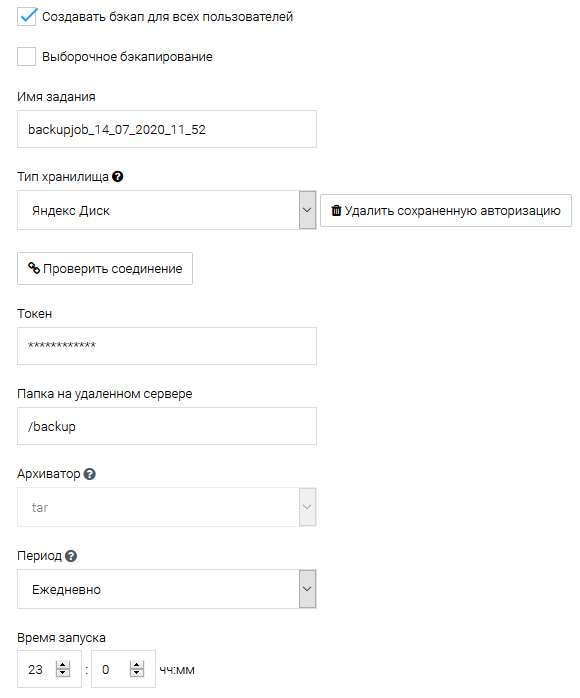Click help icon next to Тип хранилища
Image resolution: width=580 pixels, height=698 pixels.
(x=118, y=177)
